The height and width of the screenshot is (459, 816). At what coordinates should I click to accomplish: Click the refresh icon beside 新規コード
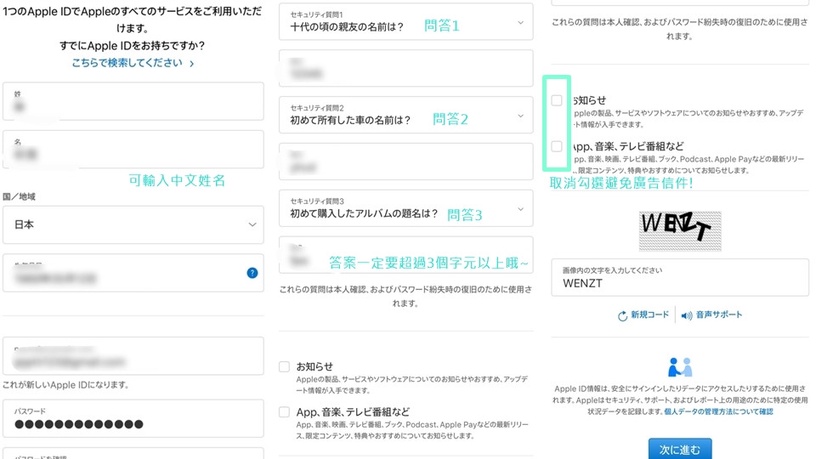coord(622,316)
